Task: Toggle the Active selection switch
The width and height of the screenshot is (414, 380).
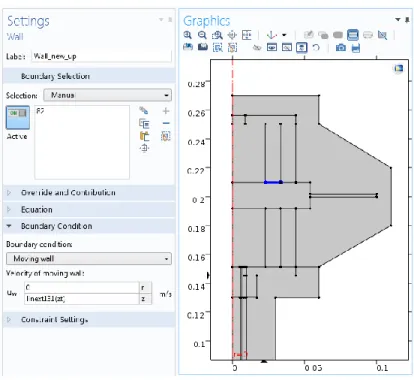Action: coord(18,117)
